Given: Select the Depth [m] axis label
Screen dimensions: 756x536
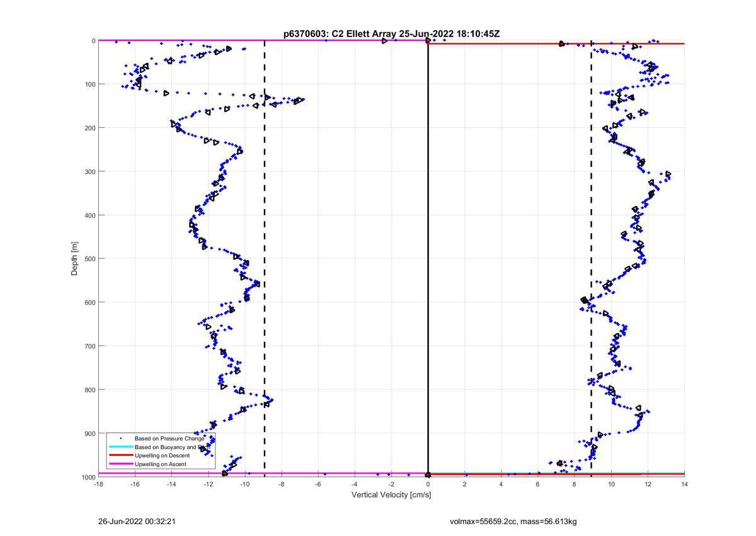Looking at the screenshot, I should (x=75, y=258).
